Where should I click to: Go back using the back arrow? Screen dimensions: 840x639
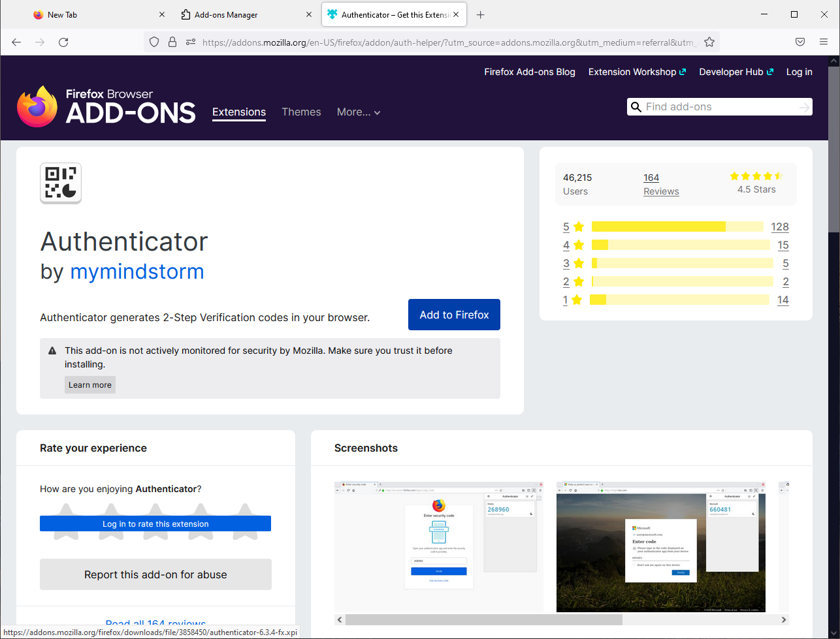coord(16,42)
